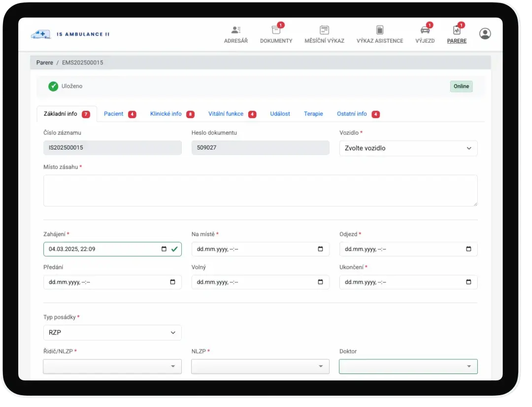Open the Adresář contacts icon
Screen dimensions: 532x407
235,30
